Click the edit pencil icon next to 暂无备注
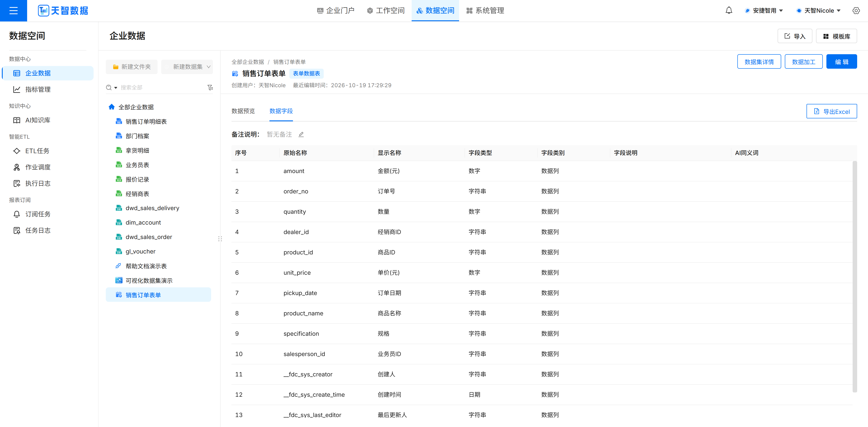The height and width of the screenshot is (427, 868). pos(301,134)
